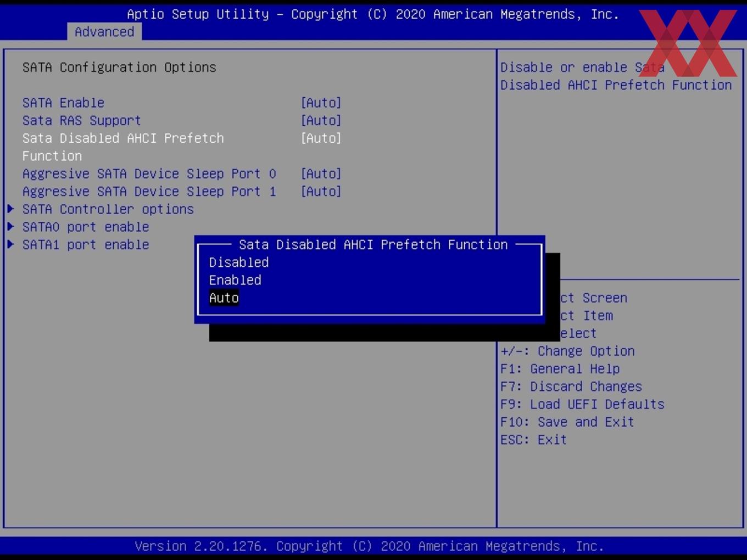Select the SATA Enable label

[x=63, y=103]
